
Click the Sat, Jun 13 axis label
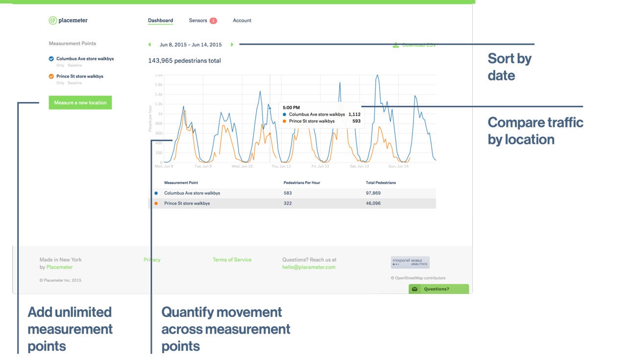(359, 166)
